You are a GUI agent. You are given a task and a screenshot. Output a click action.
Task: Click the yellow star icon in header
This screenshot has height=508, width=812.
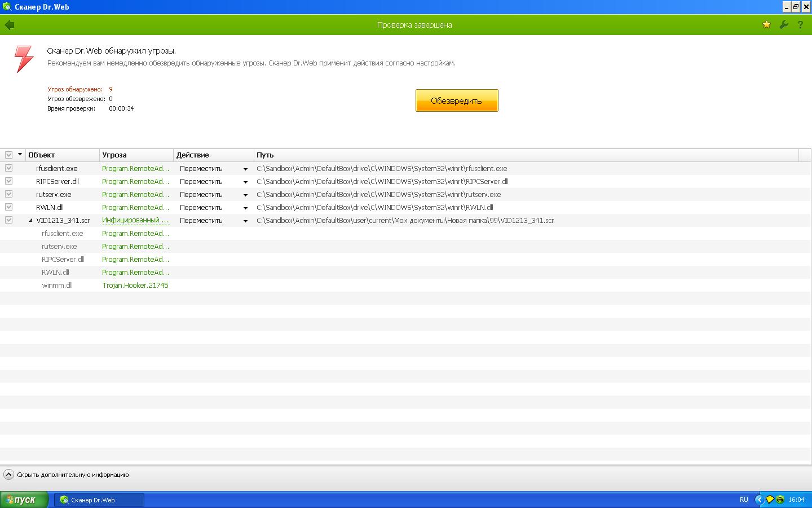[x=766, y=25]
